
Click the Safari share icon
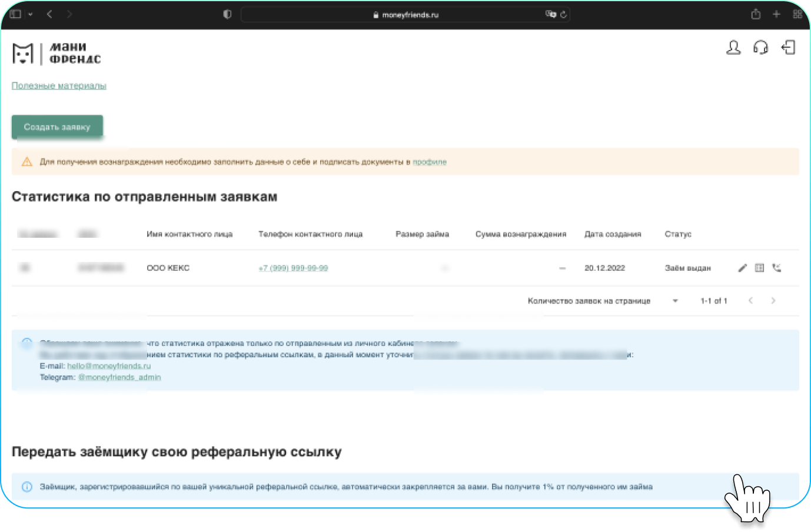point(756,15)
